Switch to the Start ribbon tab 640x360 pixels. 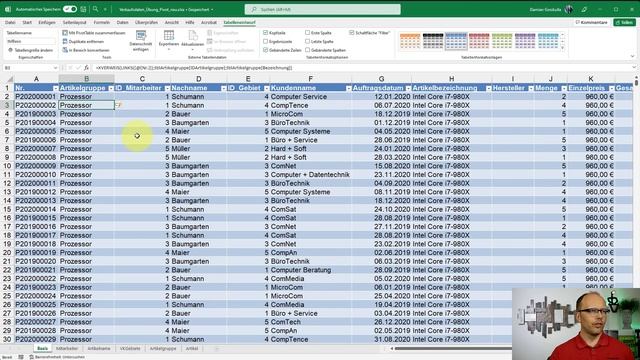coord(27,22)
